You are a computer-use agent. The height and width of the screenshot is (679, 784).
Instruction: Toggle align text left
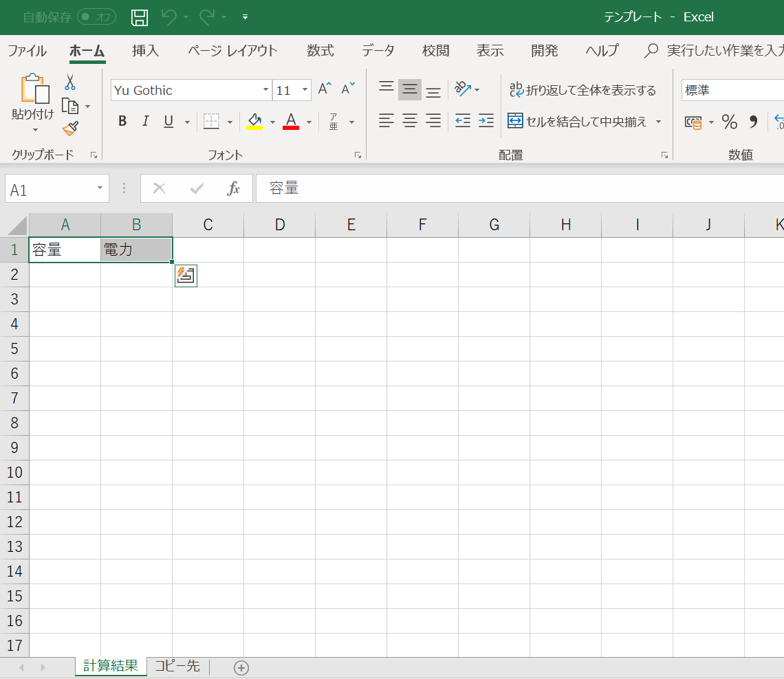coord(386,121)
